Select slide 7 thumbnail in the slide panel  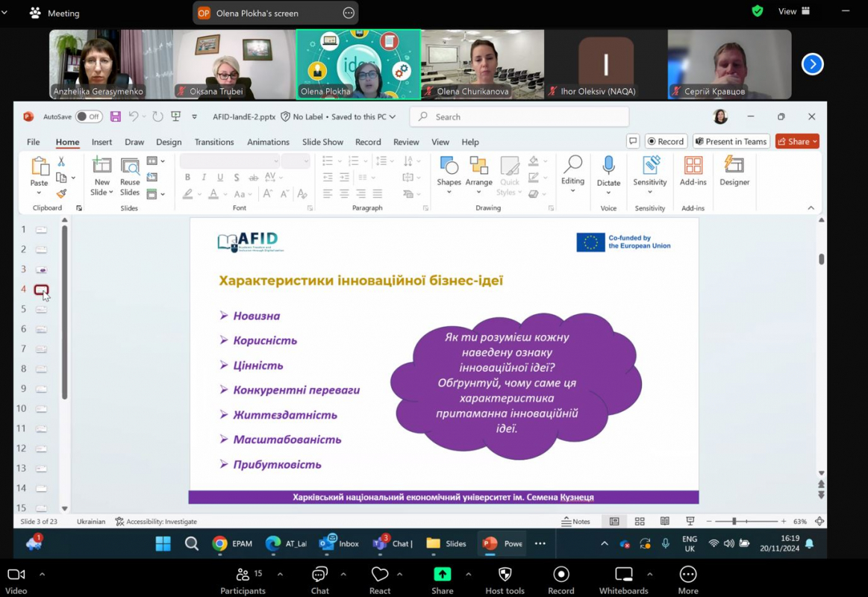pos(41,348)
